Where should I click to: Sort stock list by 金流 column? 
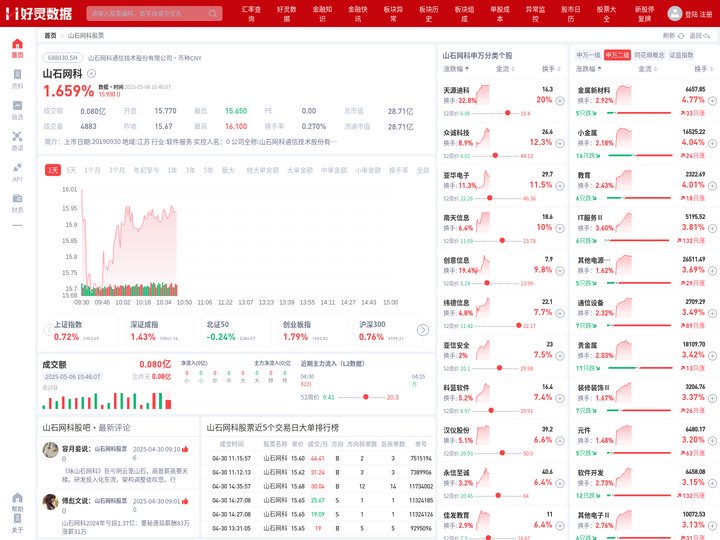click(x=505, y=69)
